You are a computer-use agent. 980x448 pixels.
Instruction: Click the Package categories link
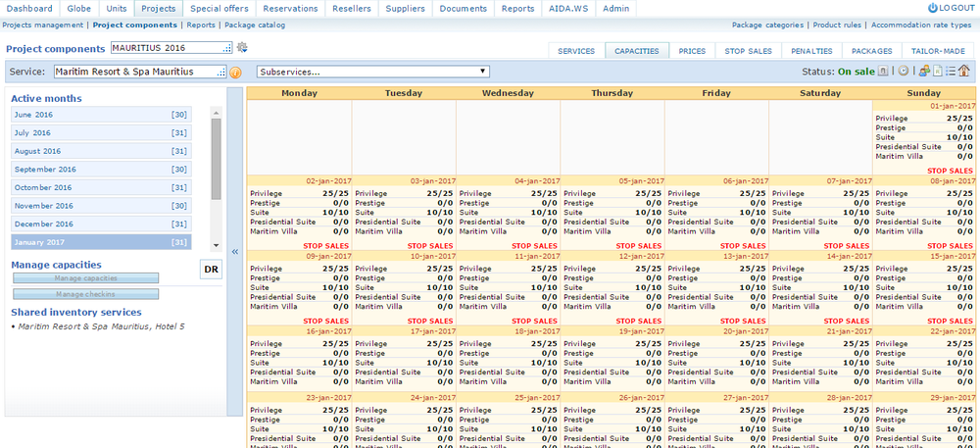[x=767, y=25]
